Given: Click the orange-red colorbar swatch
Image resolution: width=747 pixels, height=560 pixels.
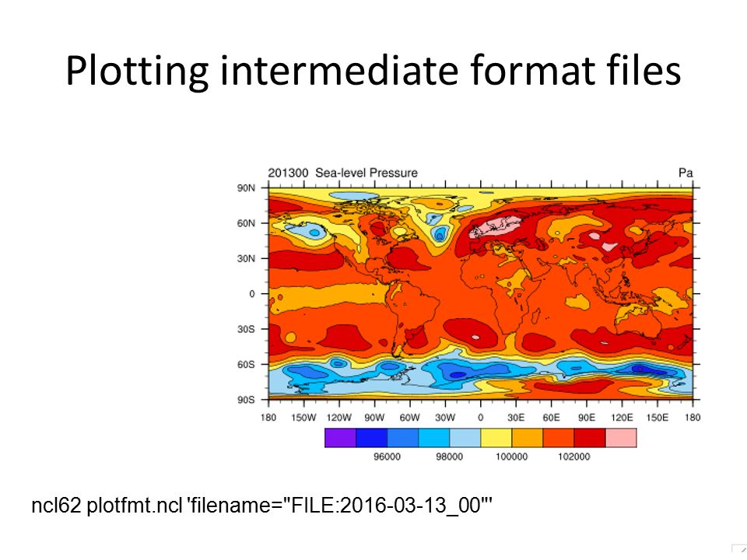Looking at the screenshot, I should (559, 438).
